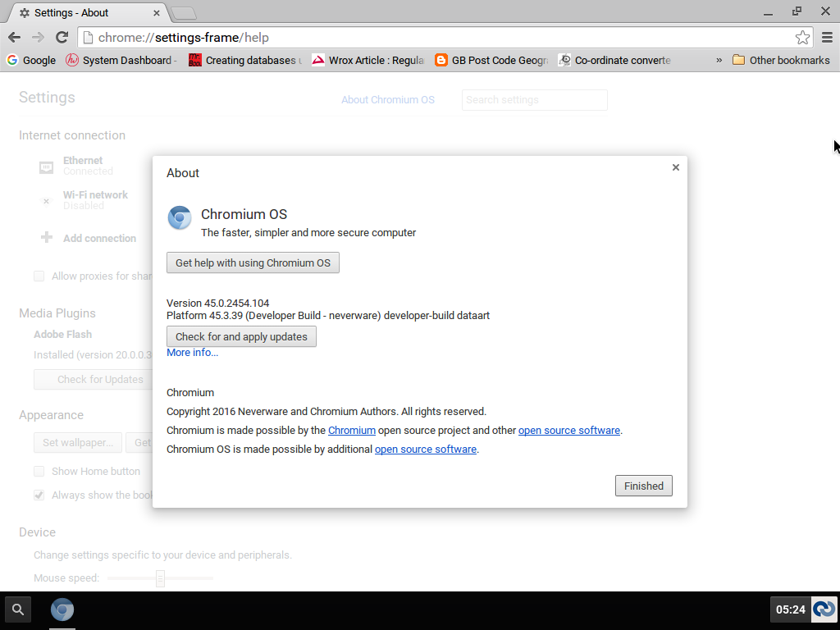Open the Chromium OS open source software link

(x=426, y=449)
